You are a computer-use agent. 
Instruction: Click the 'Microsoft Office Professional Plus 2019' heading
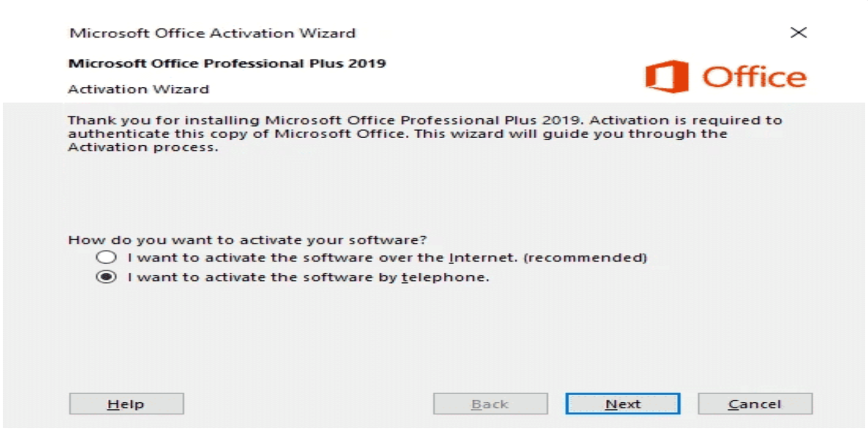coord(227,63)
